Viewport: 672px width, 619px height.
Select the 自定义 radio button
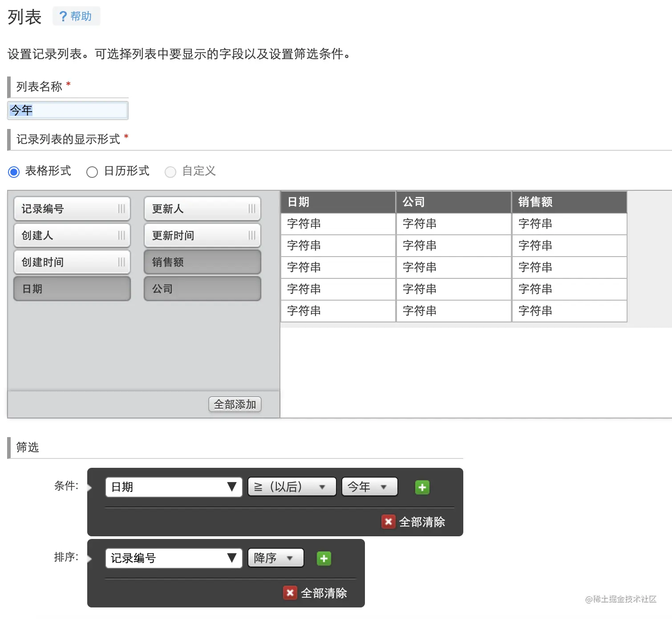(x=170, y=172)
